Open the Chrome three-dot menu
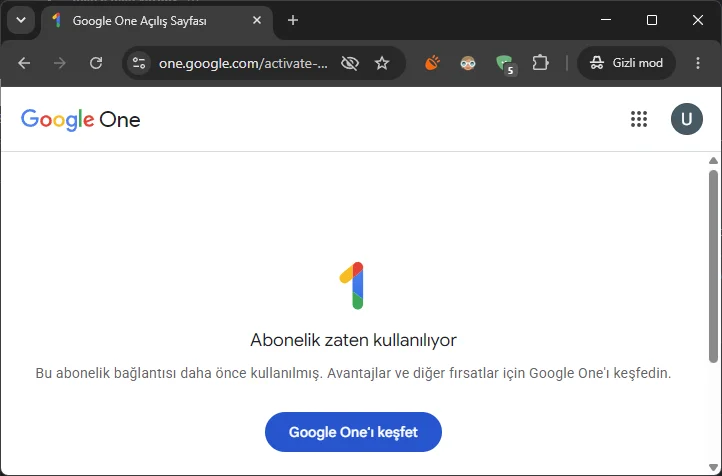Image resolution: width=722 pixels, height=476 pixels. pyautogui.click(x=698, y=63)
